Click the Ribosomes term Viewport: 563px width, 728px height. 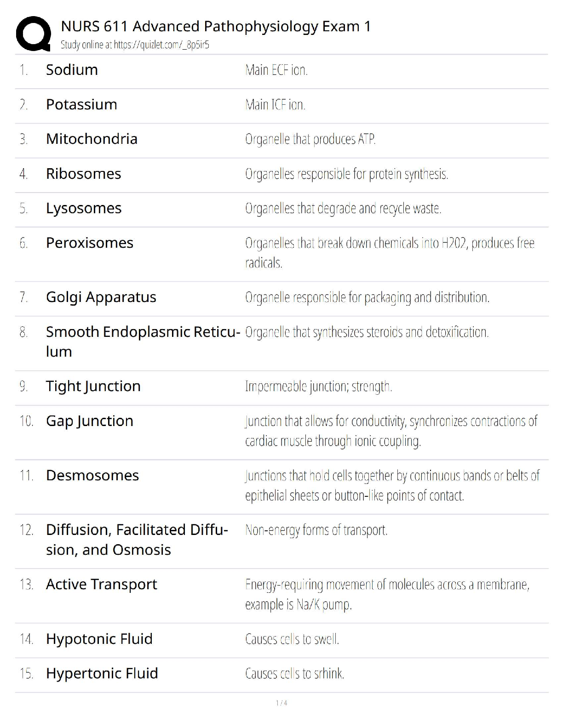tap(83, 174)
